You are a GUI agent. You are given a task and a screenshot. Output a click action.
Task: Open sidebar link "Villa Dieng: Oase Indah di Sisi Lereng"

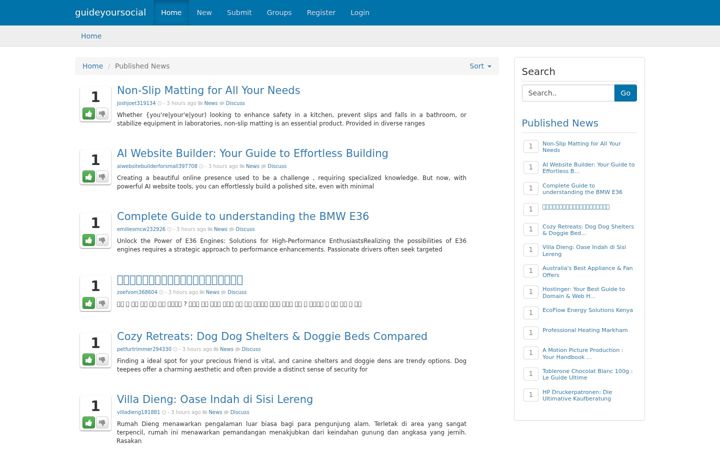(584, 250)
